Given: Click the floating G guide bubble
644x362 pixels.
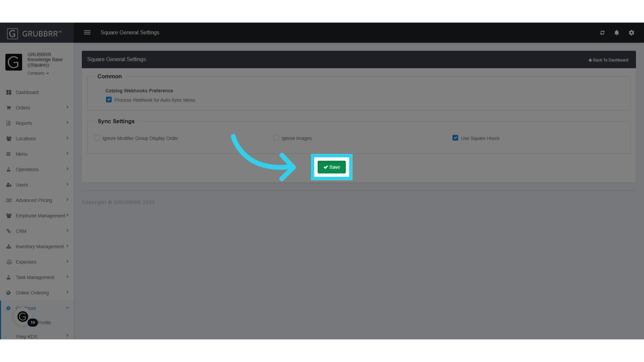Looking at the screenshot, I should coord(23,317).
